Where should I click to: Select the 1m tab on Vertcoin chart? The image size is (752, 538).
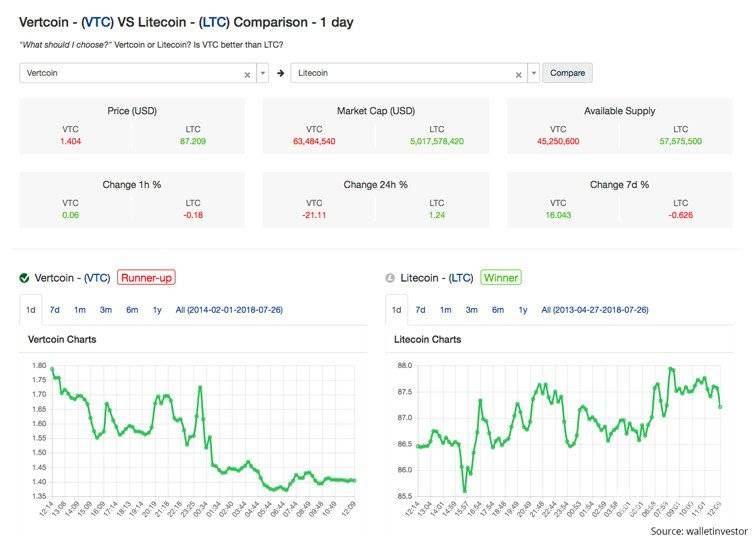tap(80, 310)
